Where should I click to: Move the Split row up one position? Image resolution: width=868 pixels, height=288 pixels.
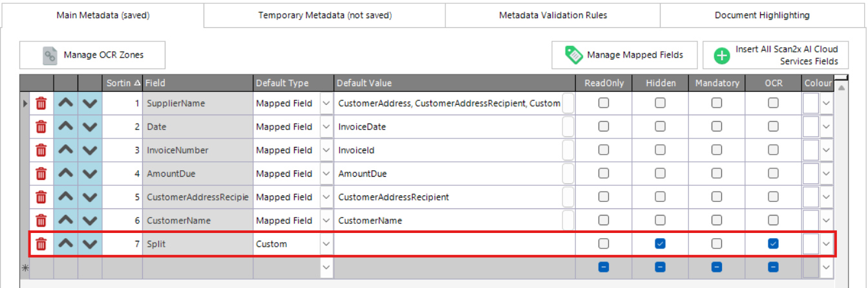point(65,244)
